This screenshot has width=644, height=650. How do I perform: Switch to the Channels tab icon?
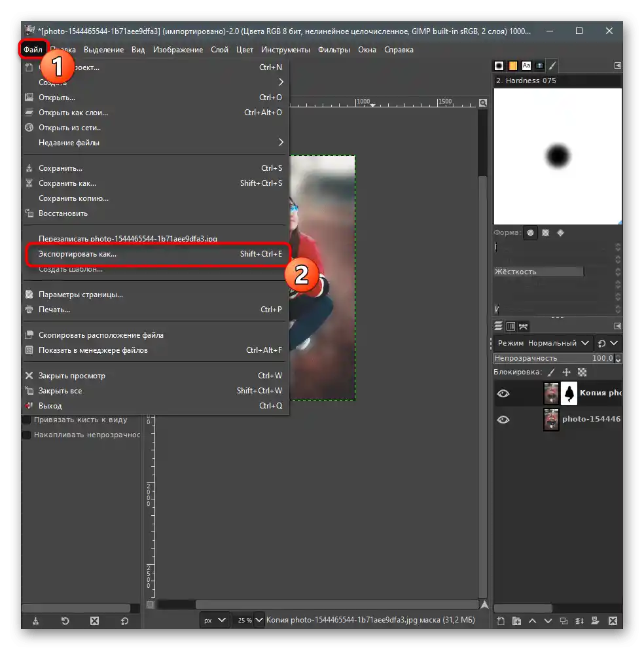[510, 326]
